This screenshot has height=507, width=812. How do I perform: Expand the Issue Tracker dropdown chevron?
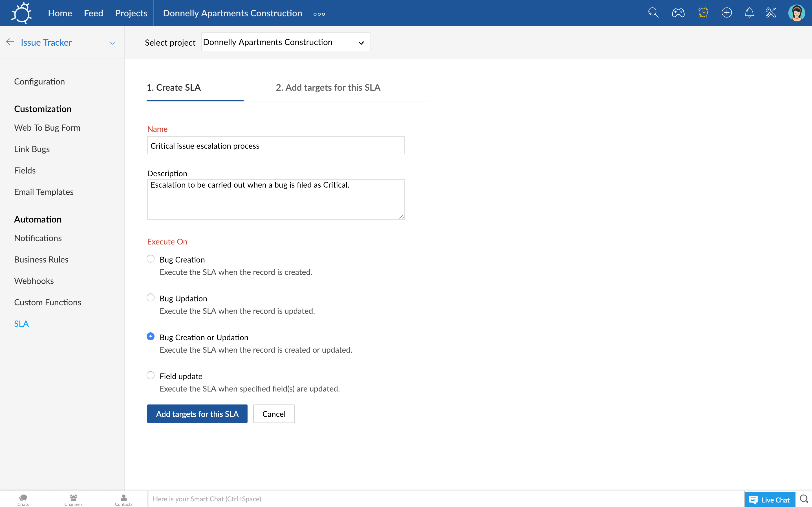(x=112, y=42)
